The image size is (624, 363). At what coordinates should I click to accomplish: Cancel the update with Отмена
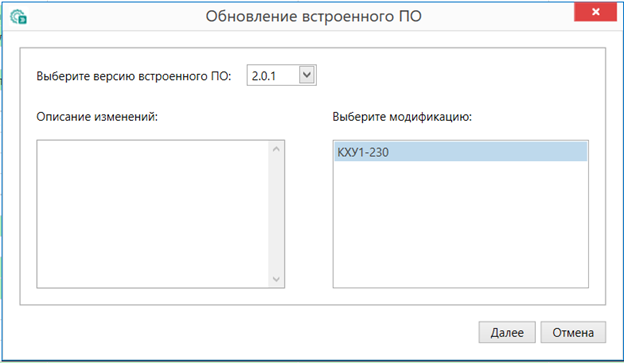[573, 332]
